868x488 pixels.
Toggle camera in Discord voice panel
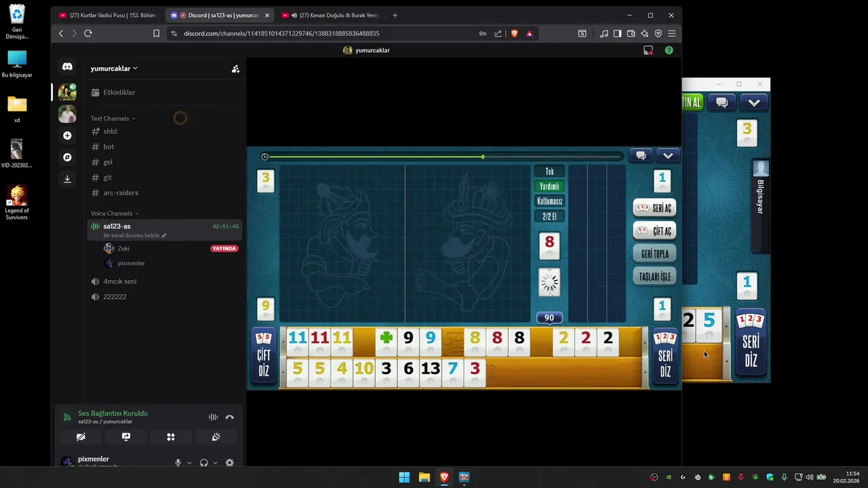click(x=81, y=437)
